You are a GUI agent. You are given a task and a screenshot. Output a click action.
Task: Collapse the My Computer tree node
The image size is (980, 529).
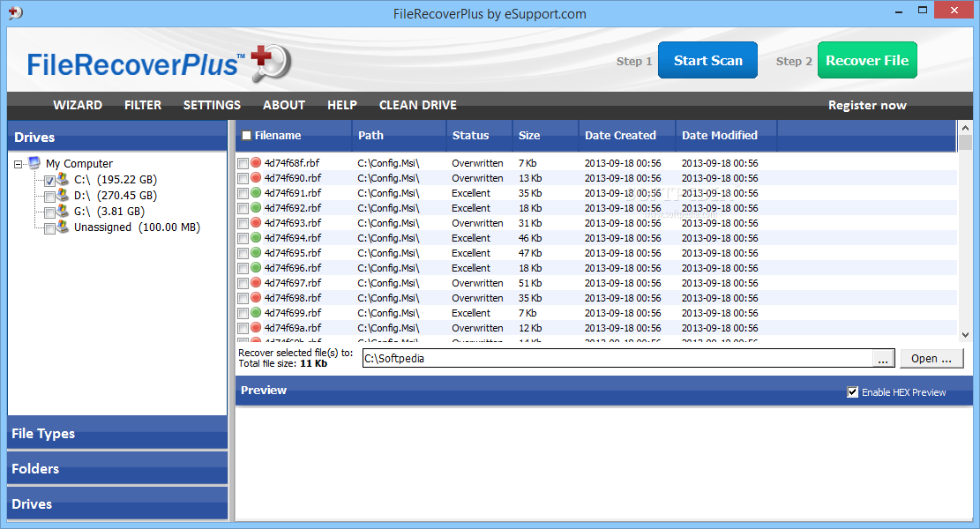click(19, 164)
